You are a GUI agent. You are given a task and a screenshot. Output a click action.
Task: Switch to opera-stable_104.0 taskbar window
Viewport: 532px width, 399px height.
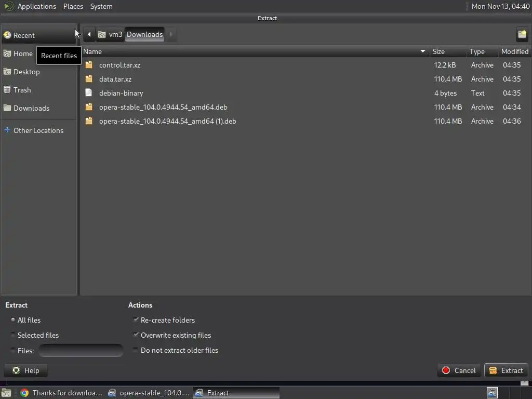[x=149, y=393]
